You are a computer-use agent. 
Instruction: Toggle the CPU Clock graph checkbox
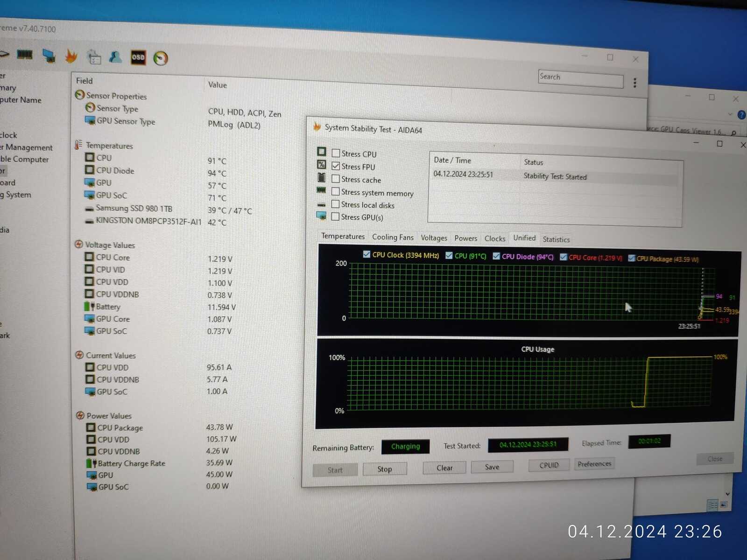(366, 254)
